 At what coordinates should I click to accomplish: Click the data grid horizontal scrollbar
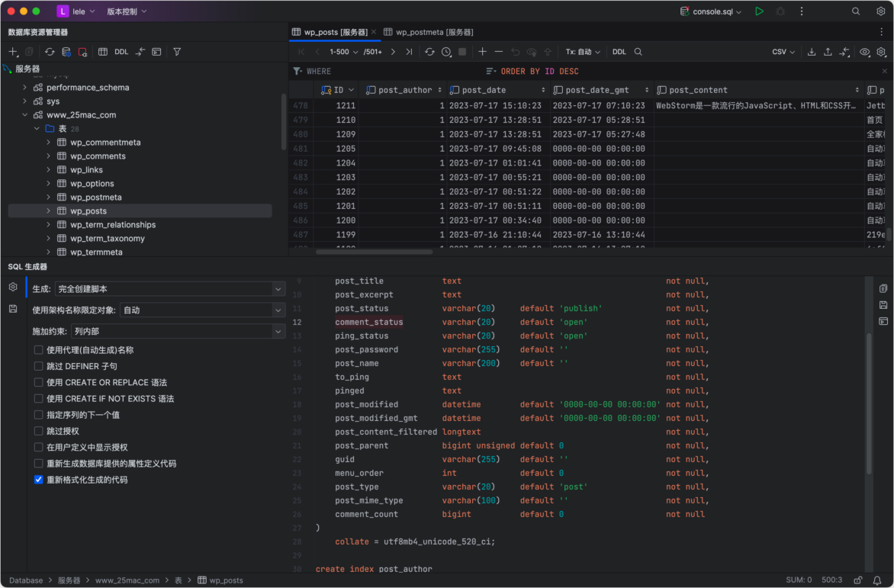tap(374, 252)
